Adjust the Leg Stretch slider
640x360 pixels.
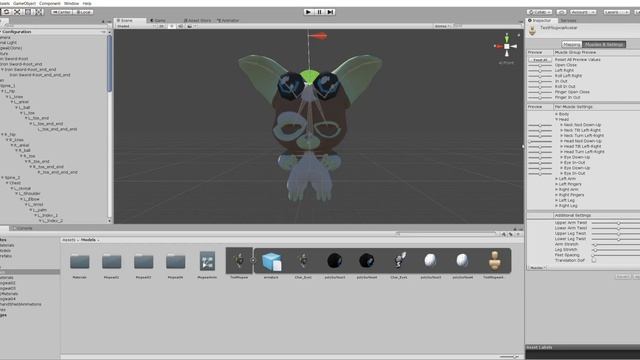616,249
